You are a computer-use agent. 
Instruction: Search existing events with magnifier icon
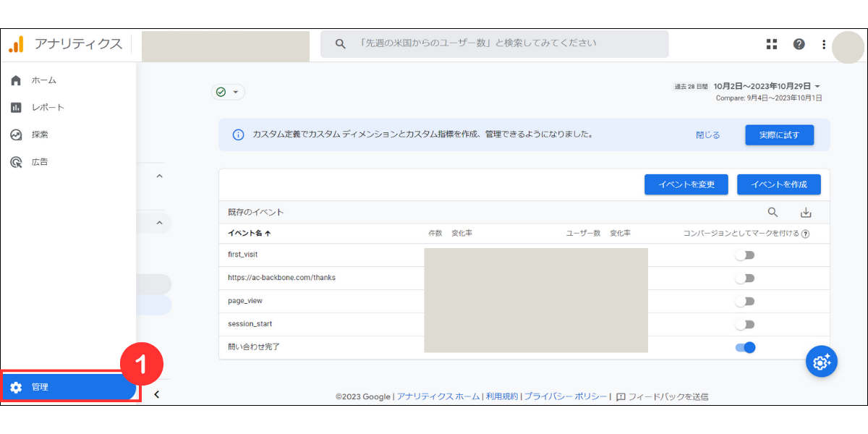tap(773, 212)
